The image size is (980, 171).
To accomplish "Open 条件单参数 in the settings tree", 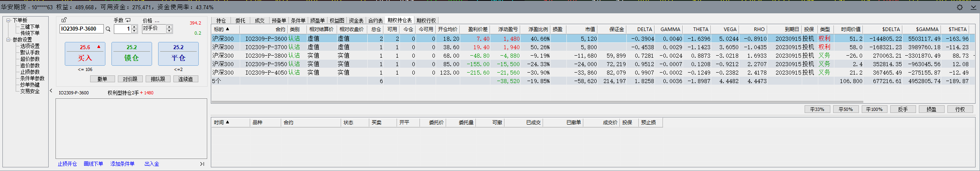I will (x=33, y=78).
